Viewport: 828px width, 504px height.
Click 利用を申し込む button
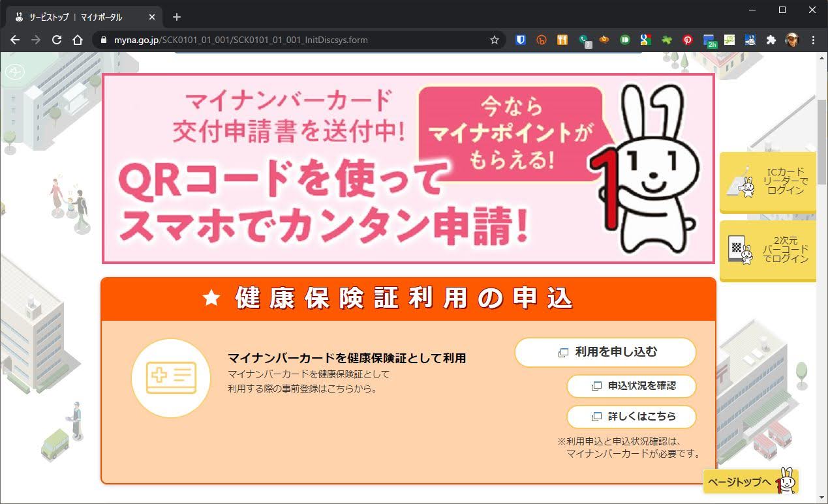click(606, 352)
